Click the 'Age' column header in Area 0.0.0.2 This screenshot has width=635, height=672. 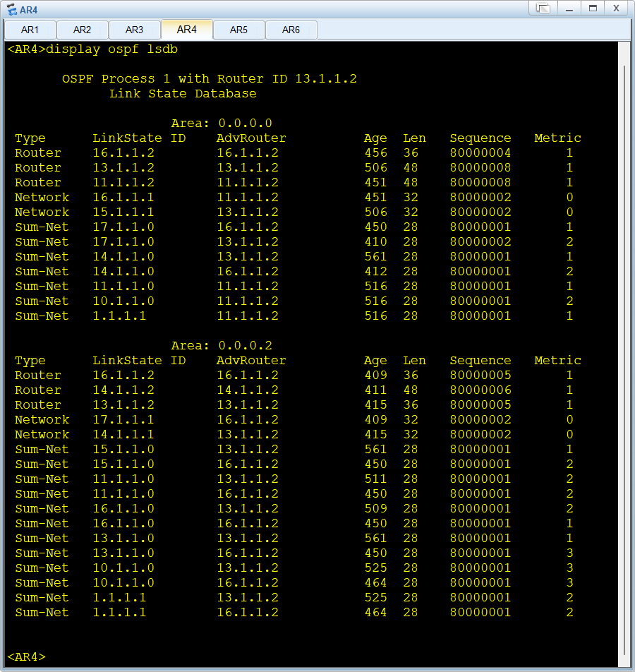tap(375, 361)
